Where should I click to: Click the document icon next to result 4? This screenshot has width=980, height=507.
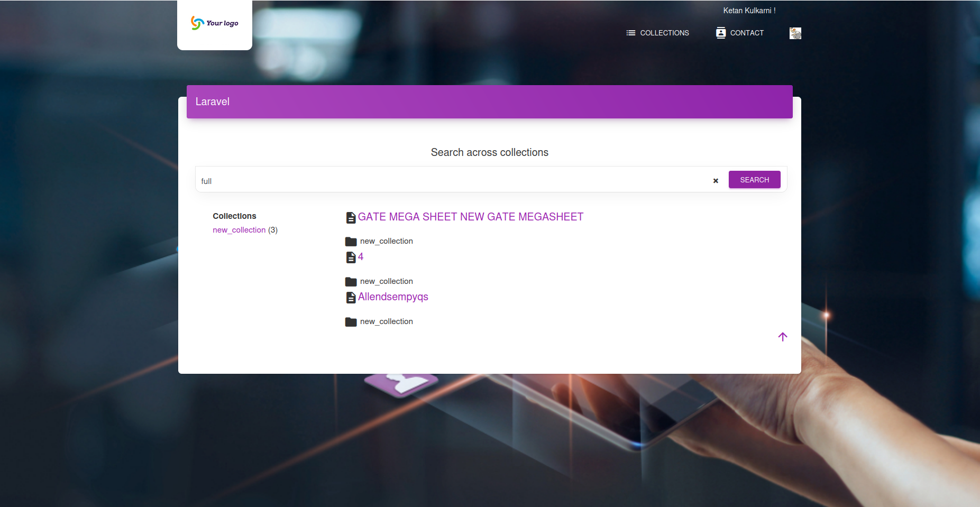pyautogui.click(x=351, y=257)
